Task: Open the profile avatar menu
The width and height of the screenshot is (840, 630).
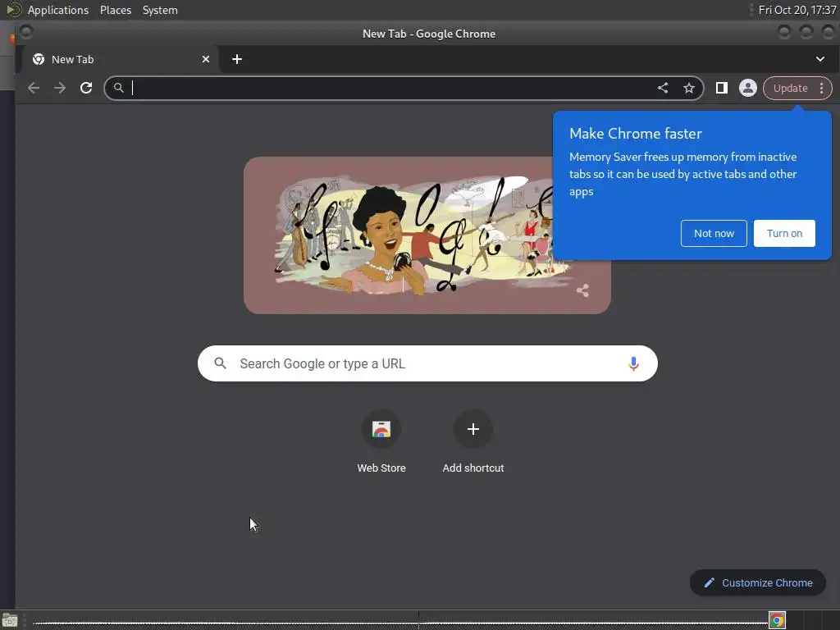Action: [748, 88]
